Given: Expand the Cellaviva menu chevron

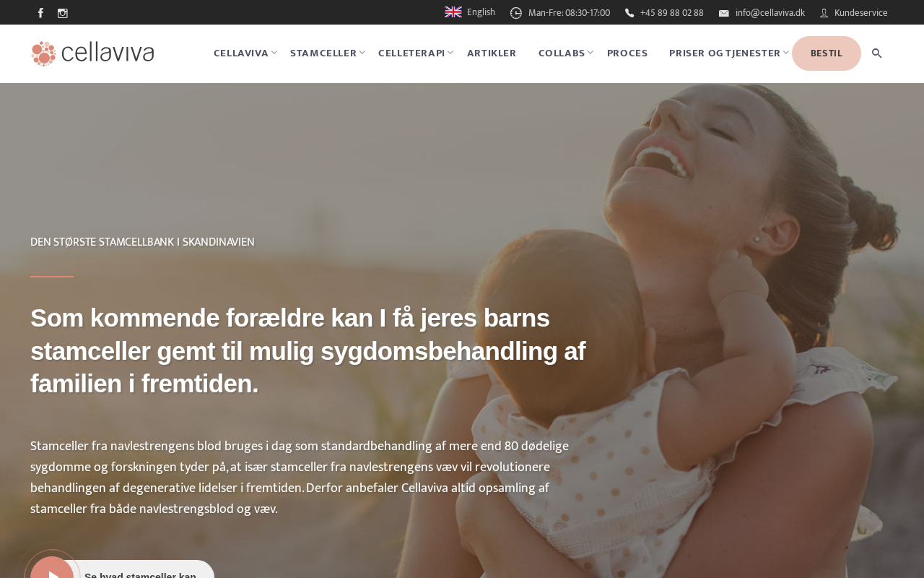Looking at the screenshot, I should [x=274, y=53].
